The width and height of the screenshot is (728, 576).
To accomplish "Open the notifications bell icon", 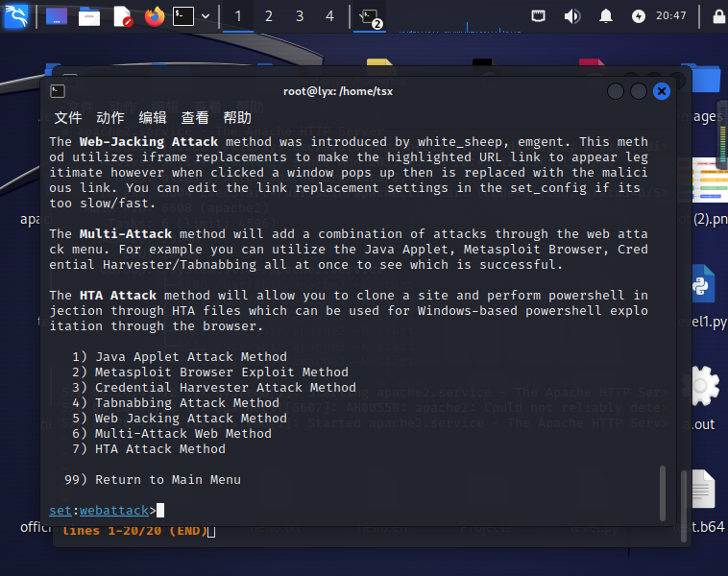I will [605, 16].
